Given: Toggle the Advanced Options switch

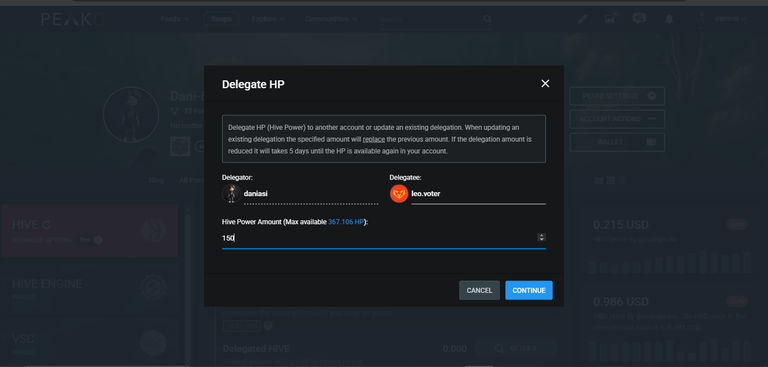Looking at the screenshot, I should pyautogui.click(x=98, y=240).
